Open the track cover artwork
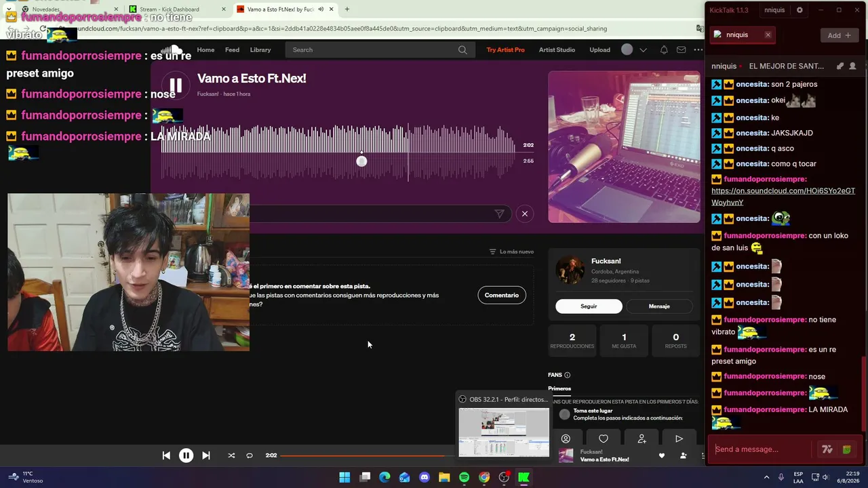The height and width of the screenshot is (488, 868). (x=624, y=147)
